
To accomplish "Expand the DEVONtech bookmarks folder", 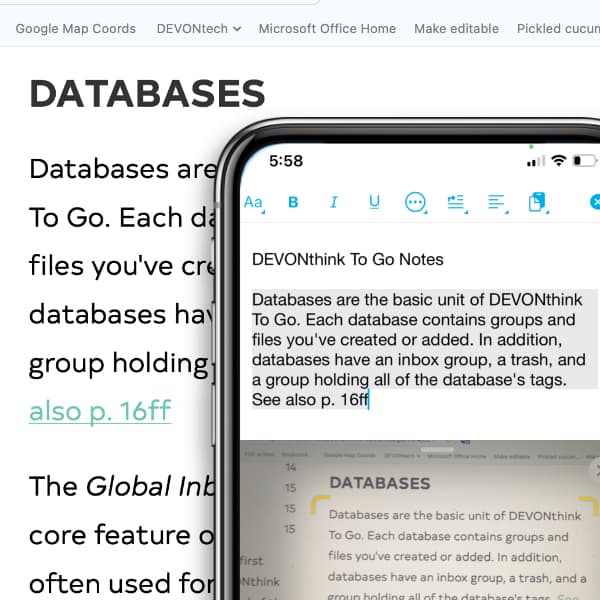I will [x=199, y=29].
